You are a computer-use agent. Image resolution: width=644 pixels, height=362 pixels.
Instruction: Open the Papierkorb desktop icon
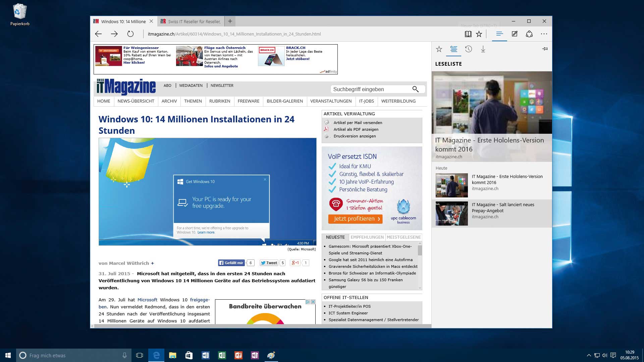[x=20, y=15]
